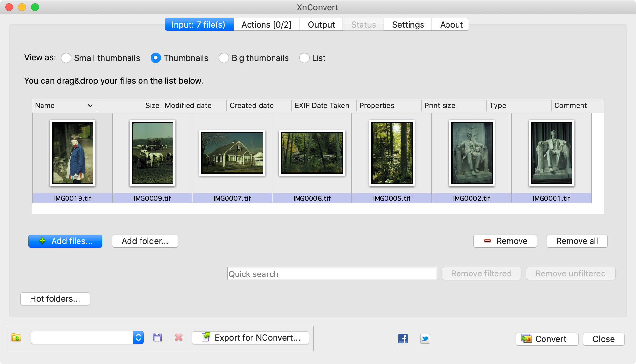The width and height of the screenshot is (636, 364).
Task: Select the IMG0001.tif statue thumbnail
Action: [552, 153]
